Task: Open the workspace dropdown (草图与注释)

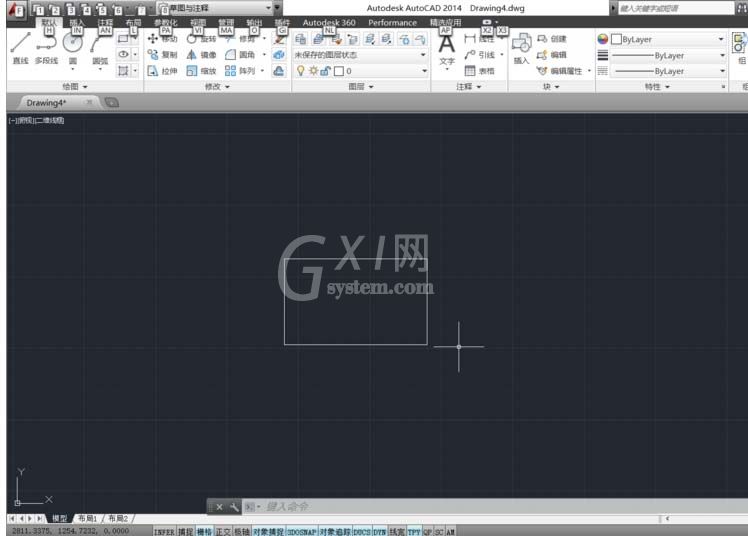Action: tap(215, 8)
